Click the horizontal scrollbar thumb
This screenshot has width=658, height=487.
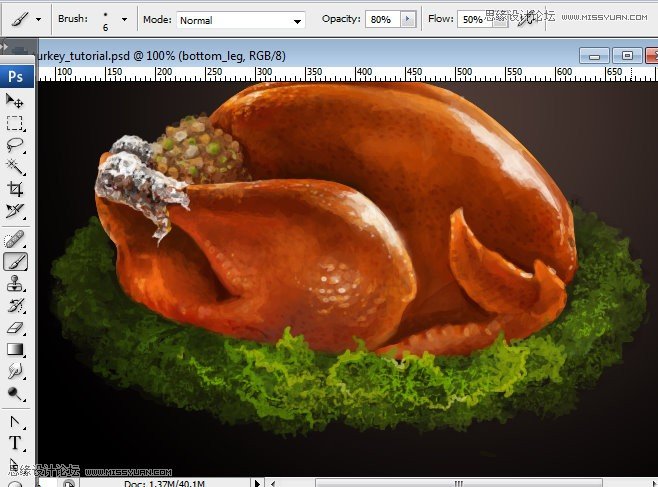click(459, 483)
